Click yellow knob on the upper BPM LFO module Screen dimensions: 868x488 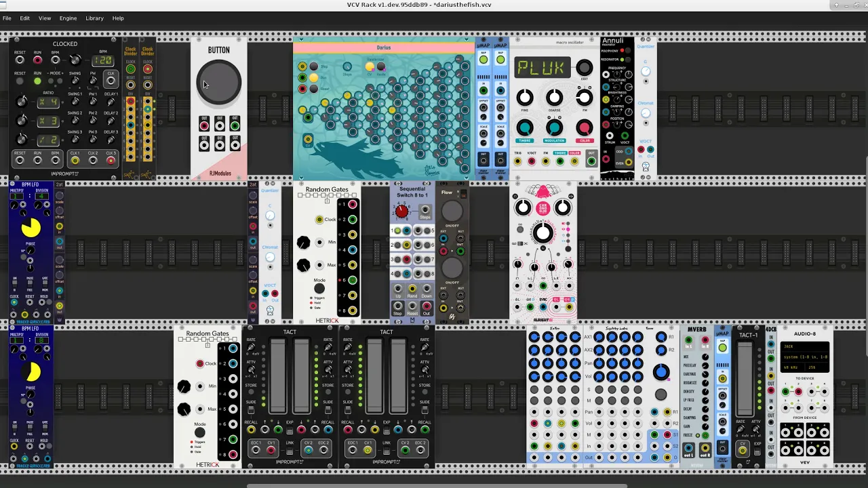coord(31,228)
